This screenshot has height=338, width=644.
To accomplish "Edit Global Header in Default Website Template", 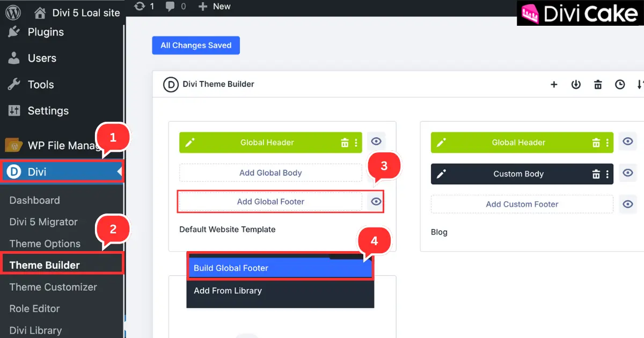I will (189, 143).
